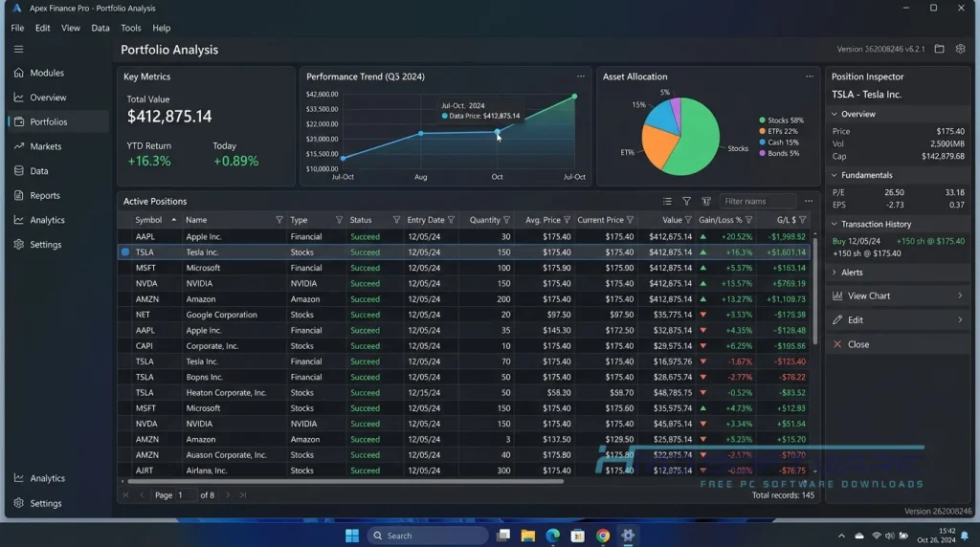Open the Windows Start menu
The width and height of the screenshot is (980, 547).
point(352,536)
